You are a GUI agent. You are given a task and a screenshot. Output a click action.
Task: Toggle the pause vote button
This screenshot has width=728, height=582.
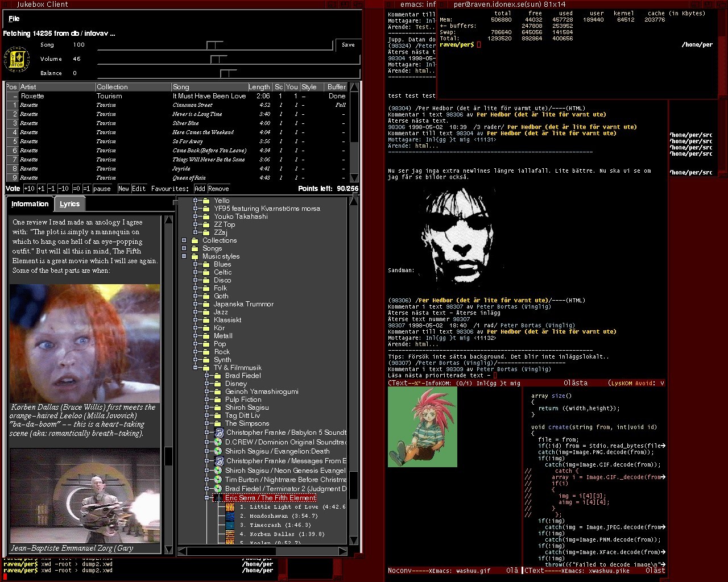pyautogui.click(x=102, y=189)
